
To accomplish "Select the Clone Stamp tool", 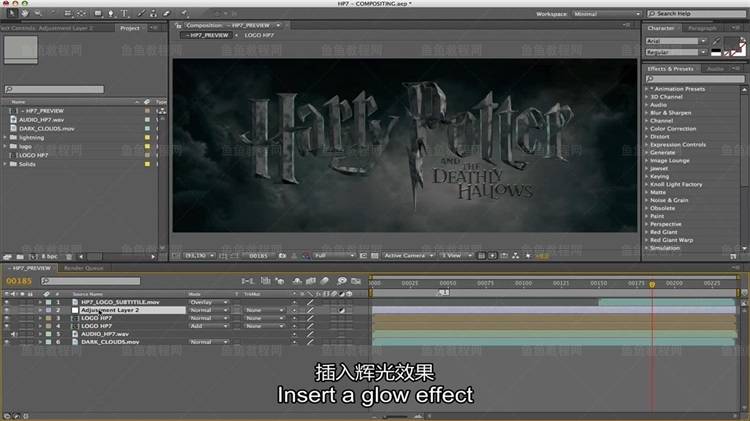I will click(154, 13).
